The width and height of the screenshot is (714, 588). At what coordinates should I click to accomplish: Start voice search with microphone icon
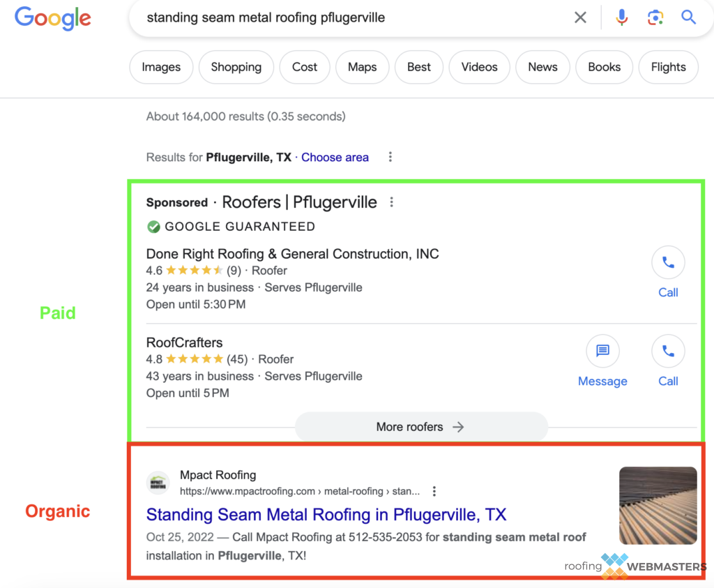[621, 17]
